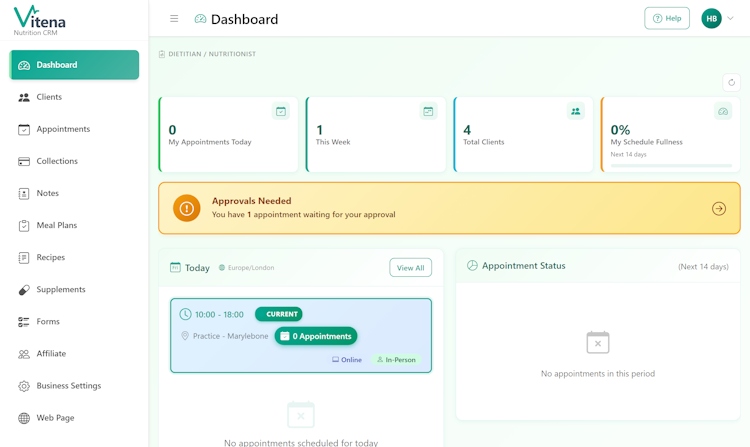
Task: Click the empty calendar icon in Appointment Status
Action: point(598,342)
